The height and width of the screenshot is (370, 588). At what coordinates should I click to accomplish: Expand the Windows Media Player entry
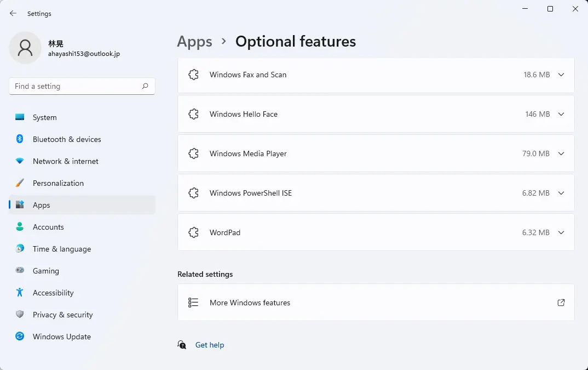561,153
